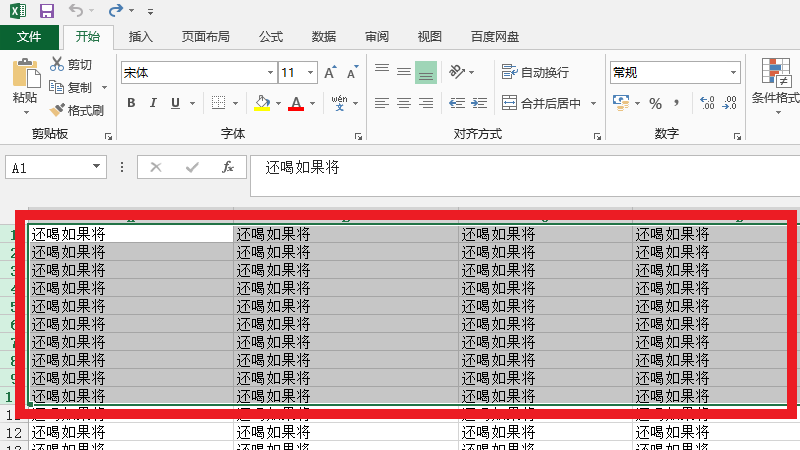Switch to the 审阅 tab
The image size is (800, 450).
[x=377, y=37]
